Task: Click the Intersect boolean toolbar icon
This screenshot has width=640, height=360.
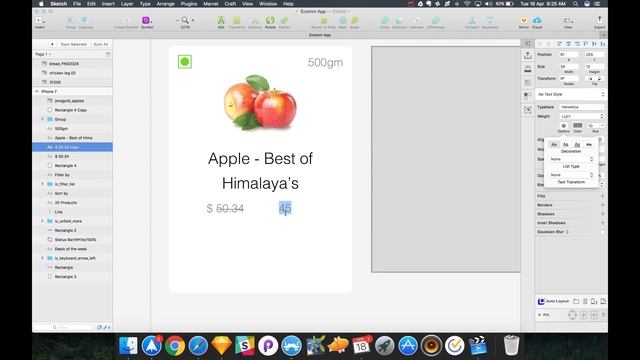Action: pos(417,20)
